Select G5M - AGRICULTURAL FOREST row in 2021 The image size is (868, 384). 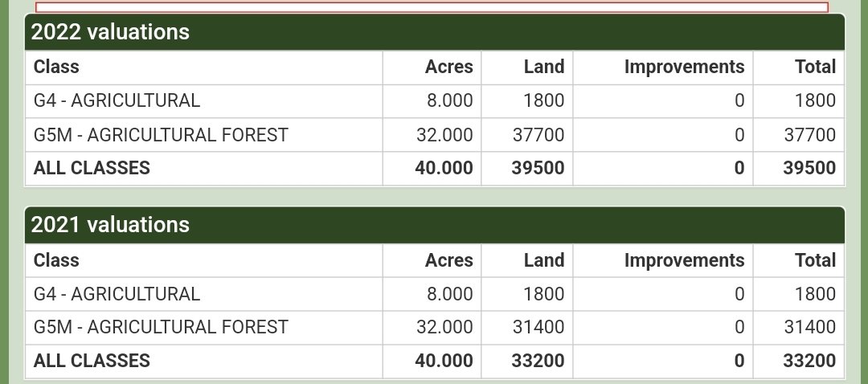point(435,327)
